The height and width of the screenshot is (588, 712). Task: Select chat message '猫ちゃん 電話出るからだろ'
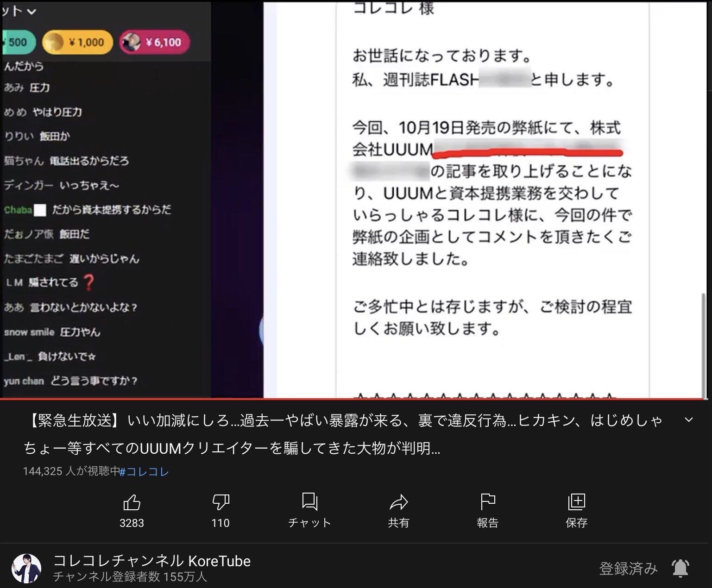point(66,161)
